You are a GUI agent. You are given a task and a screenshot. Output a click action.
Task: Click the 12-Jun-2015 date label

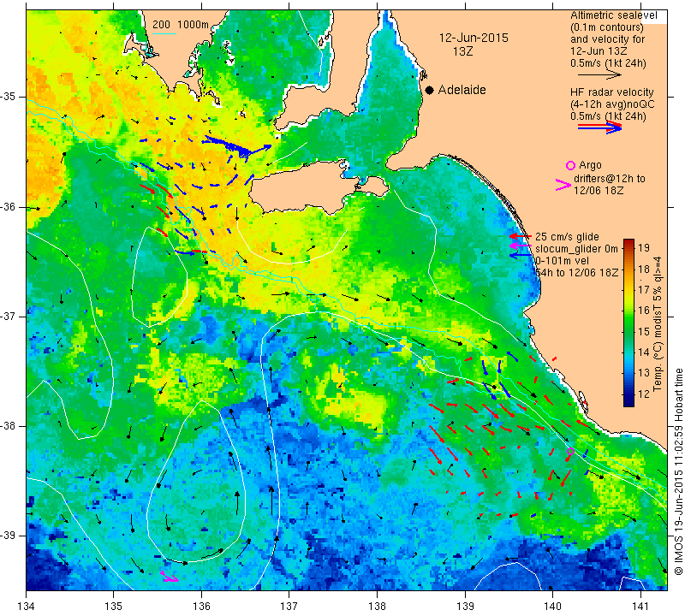click(x=474, y=38)
